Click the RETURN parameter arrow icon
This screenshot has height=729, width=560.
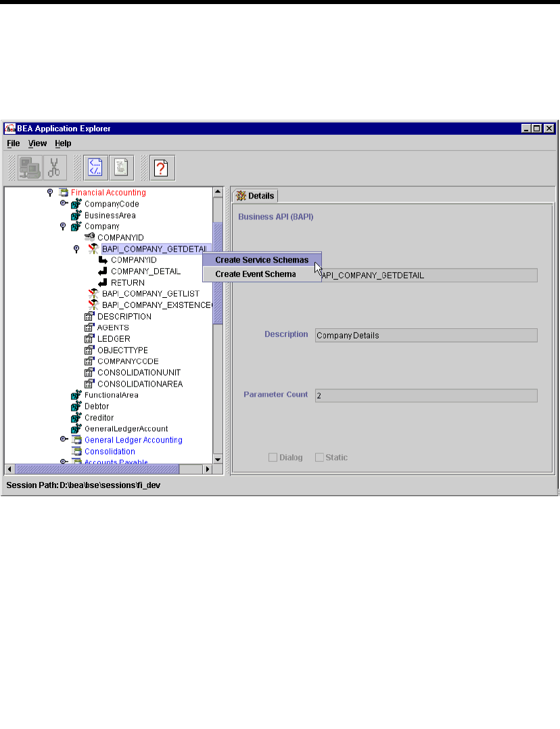pos(103,283)
